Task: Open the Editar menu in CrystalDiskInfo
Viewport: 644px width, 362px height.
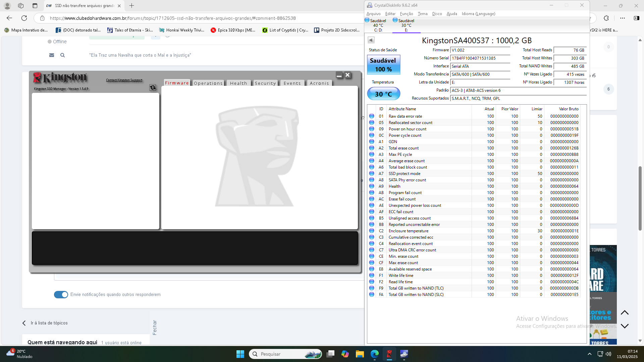Action: [390, 14]
